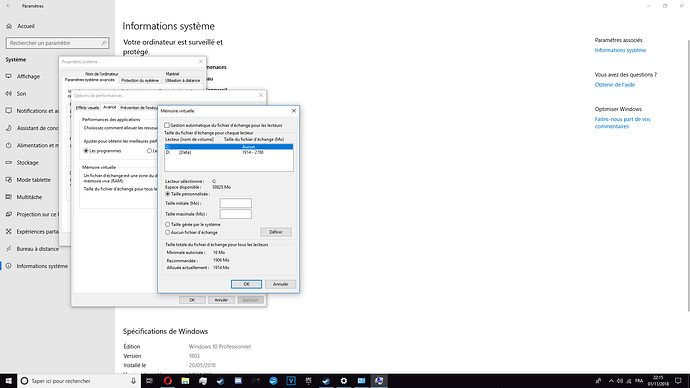Launch Opera browser from taskbar
The width and height of the screenshot is (690, 388).
click(168, 381)
